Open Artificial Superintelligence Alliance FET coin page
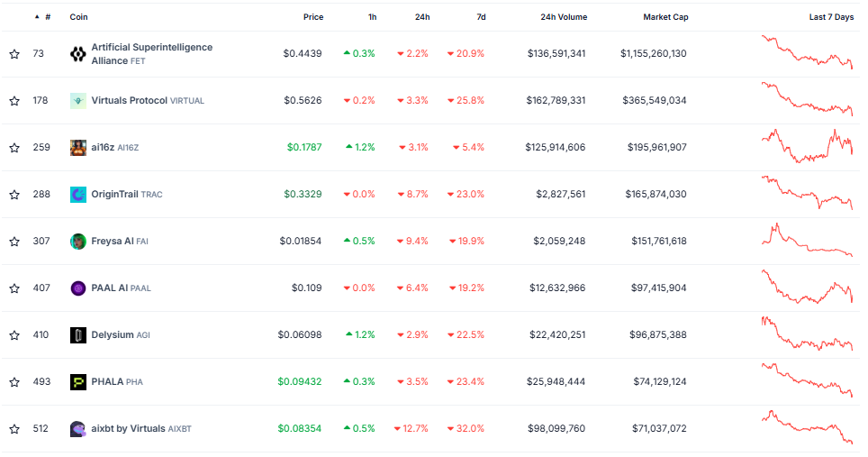 (151, 54)
